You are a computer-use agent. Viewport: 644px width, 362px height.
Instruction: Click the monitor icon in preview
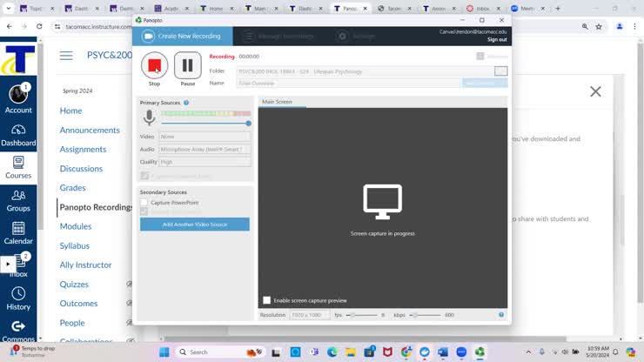click(x=382, y=202)
